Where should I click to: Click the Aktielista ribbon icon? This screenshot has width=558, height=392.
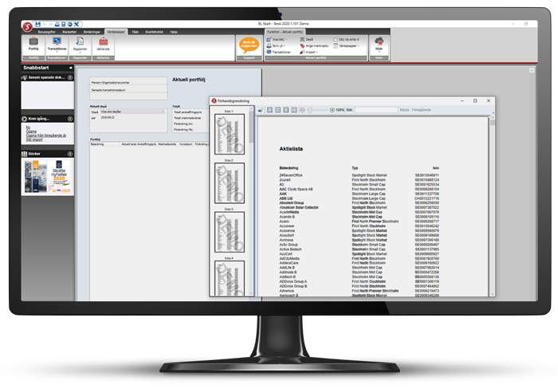(104, 43)
